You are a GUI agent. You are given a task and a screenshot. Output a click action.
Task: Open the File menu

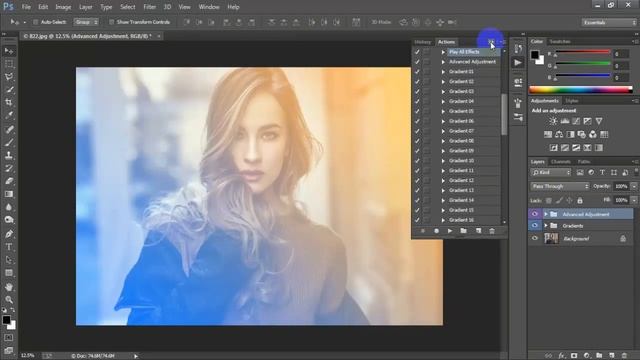pos(26,7)
